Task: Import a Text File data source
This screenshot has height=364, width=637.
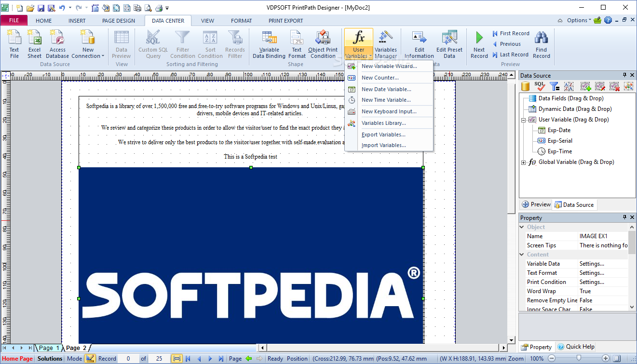Action: coord(14,44)
